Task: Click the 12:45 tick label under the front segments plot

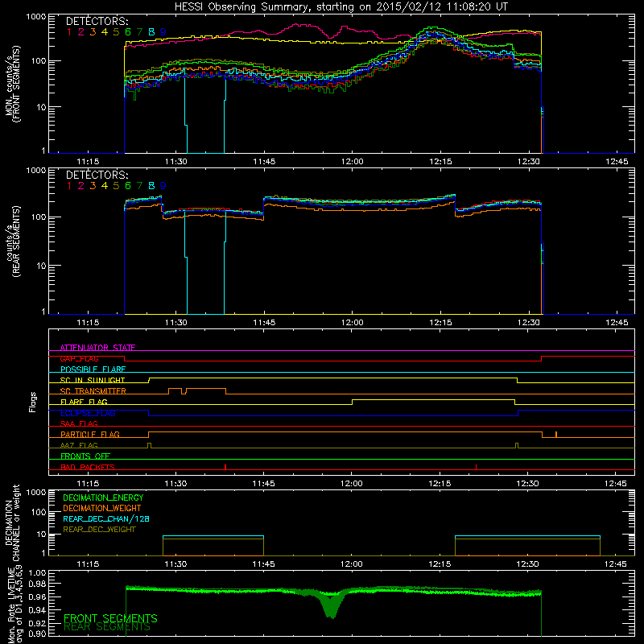Action: 617,162
